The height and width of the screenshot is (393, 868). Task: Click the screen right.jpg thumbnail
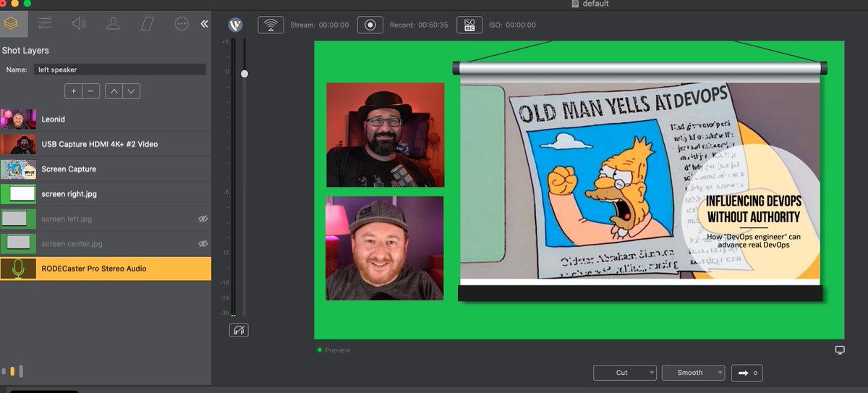tap(19, 194)
